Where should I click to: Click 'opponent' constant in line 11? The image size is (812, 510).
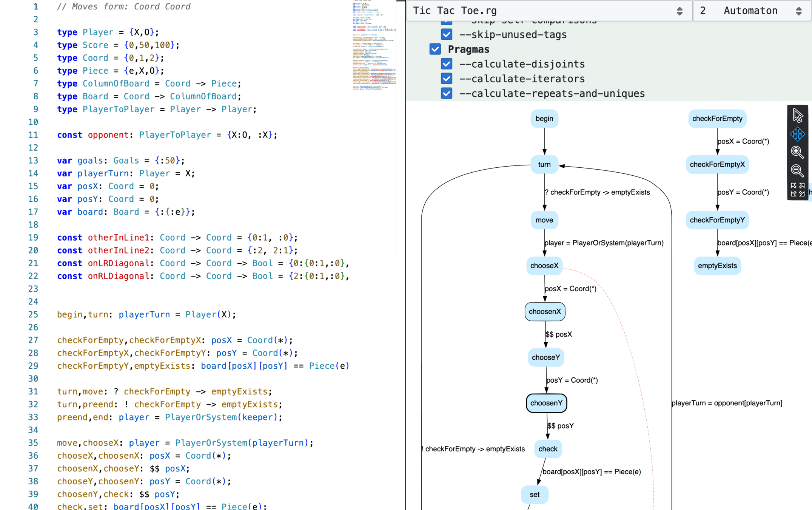[108, 135]
